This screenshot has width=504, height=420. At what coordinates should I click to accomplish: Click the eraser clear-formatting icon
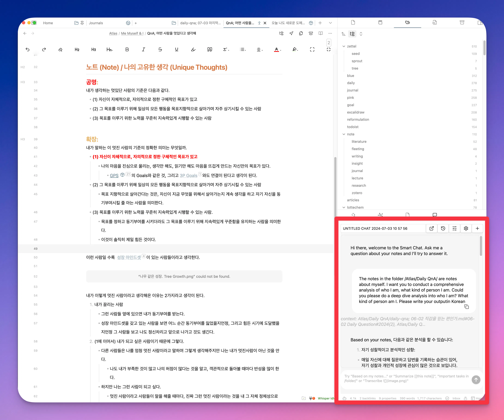pyautogui.click(x=60, y=49)
